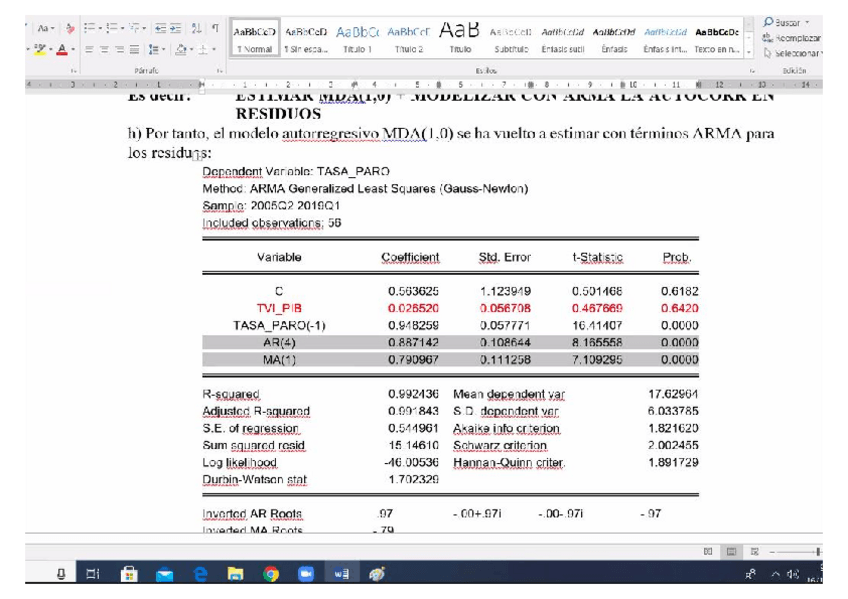Open Google Chrome from the taskbar
The height and width of the screenshot is (599, 848).
(x=271, y=574)
